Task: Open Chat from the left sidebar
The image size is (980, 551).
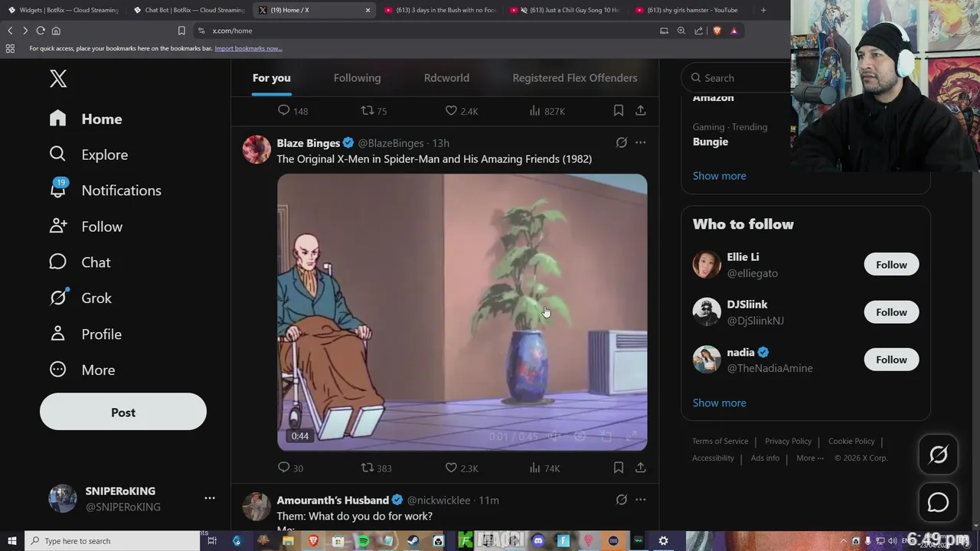Action: point(80,262)
